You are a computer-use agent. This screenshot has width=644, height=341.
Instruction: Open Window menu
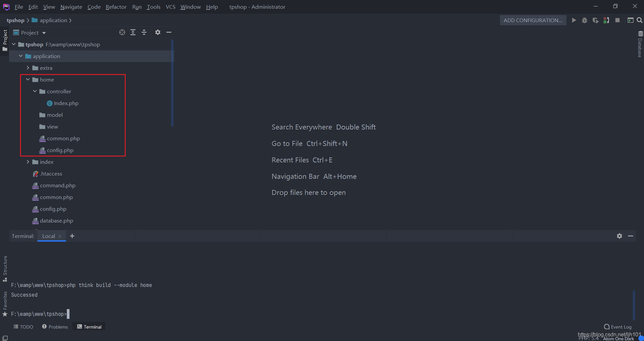point(190,7)
